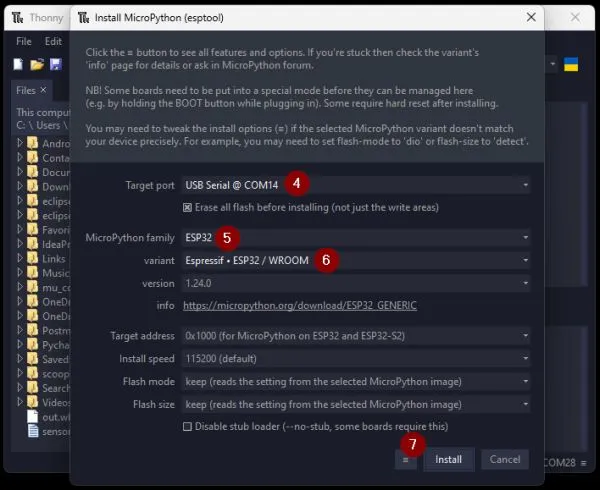Open the Target port dropdown

click(x=356, y=185)
